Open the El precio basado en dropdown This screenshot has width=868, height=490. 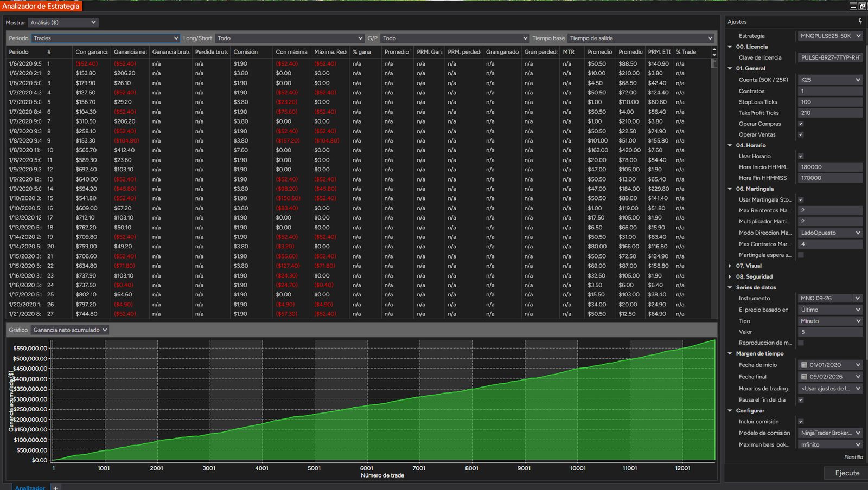(x=830, y=310)
